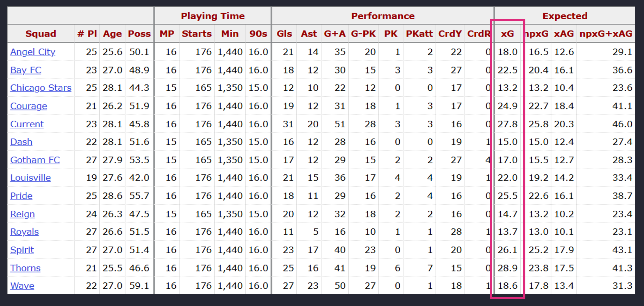Viewport: 644px width, 306px height.
Task: Open the Royals team page
Action: tap(24, 232)
